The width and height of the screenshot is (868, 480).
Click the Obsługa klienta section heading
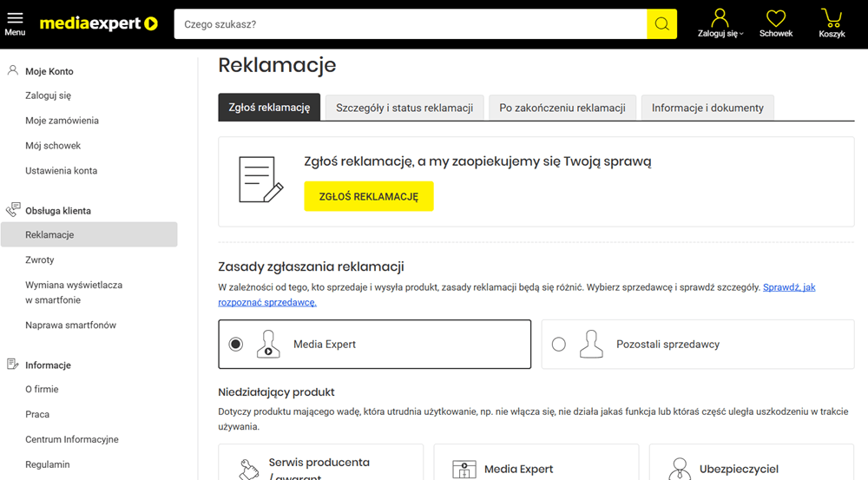[x=58, y=211]
